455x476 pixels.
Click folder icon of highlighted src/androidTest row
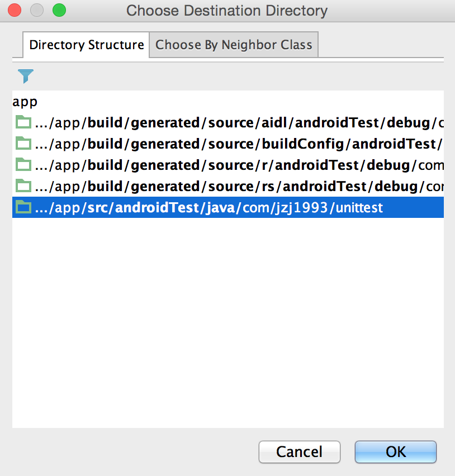(23, 208)
